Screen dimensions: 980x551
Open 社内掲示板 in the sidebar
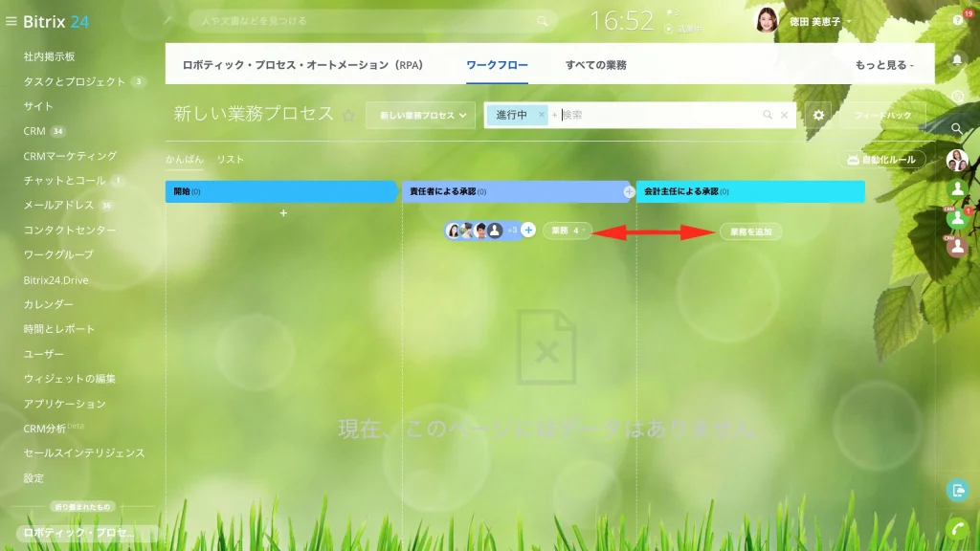[x=50, y=56]
